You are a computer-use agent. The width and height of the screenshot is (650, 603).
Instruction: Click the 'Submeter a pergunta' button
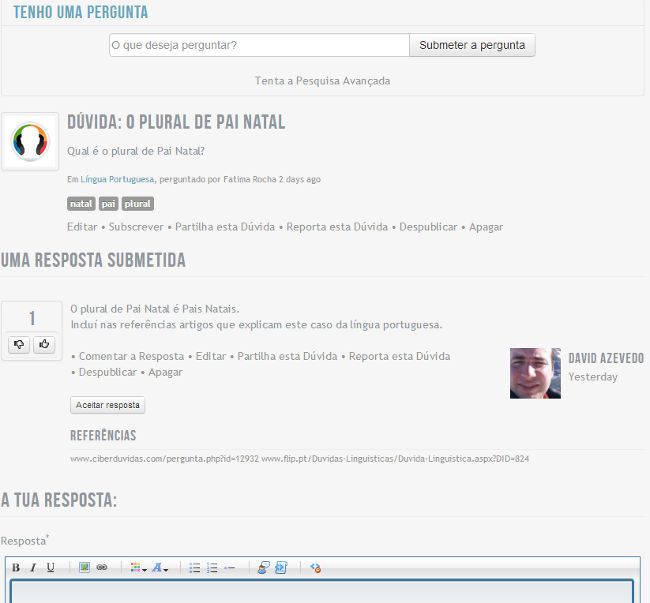tap(472, 45)
